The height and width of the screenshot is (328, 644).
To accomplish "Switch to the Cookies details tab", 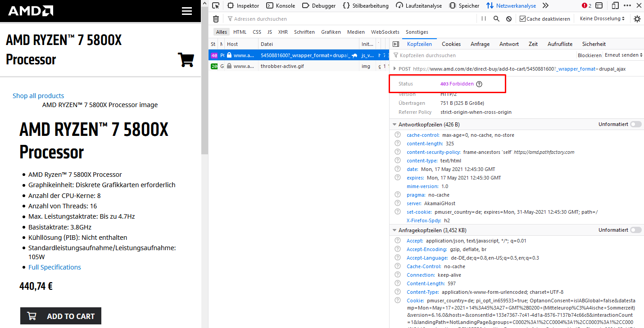I will tap(451, 44).
